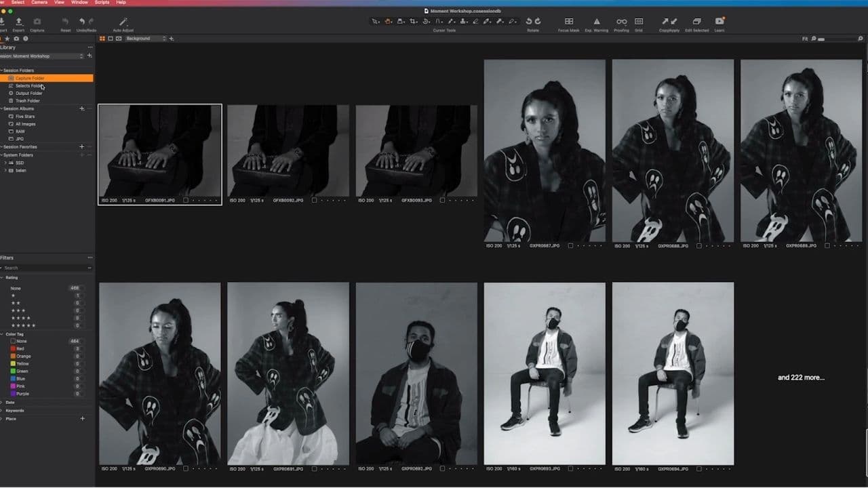Toggle selection checkbox for GFXB0092.JPG

314,201
